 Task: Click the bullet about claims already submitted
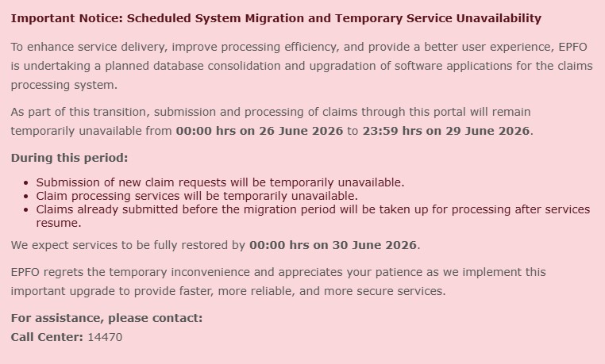(313, 216)
